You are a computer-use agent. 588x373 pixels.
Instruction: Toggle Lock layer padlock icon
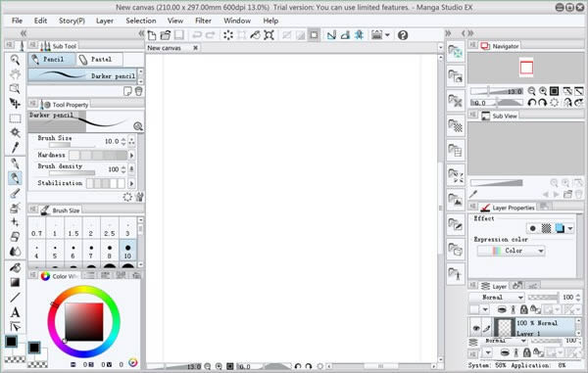tap(524, 309)
